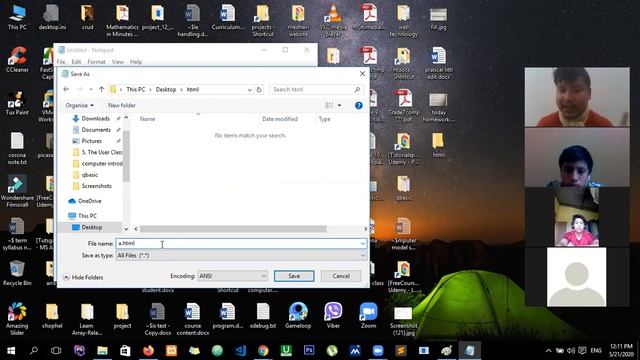Click the Zoom desktop icon

(x=368, y=316)
